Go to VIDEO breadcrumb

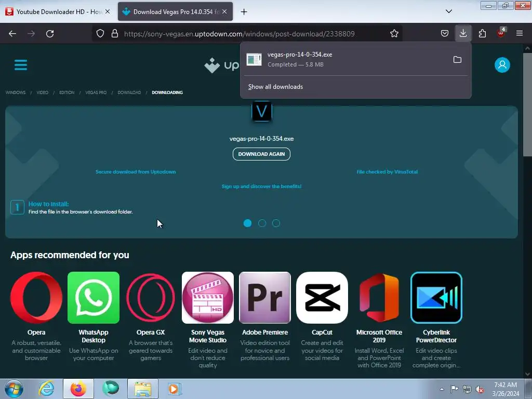(x=43, y=92)
